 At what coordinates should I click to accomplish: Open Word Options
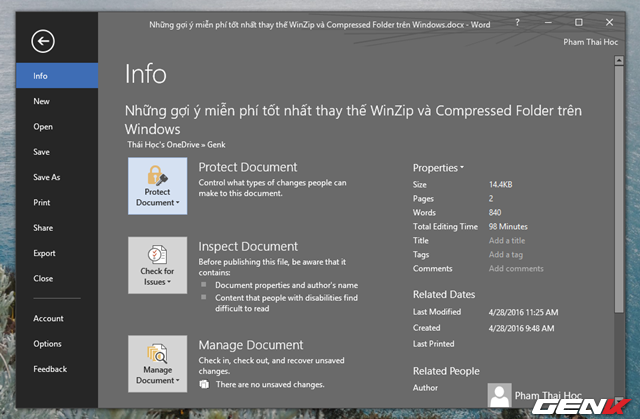57,344
